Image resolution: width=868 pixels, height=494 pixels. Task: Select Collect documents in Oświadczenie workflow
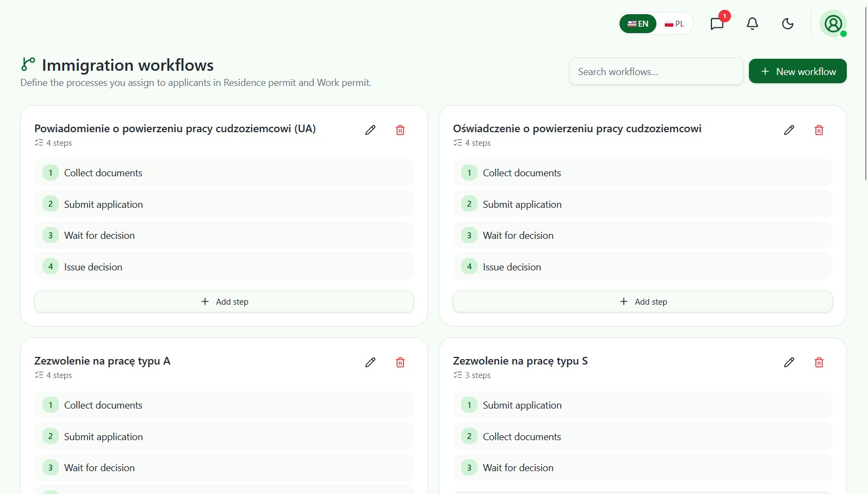click(643, 173)
